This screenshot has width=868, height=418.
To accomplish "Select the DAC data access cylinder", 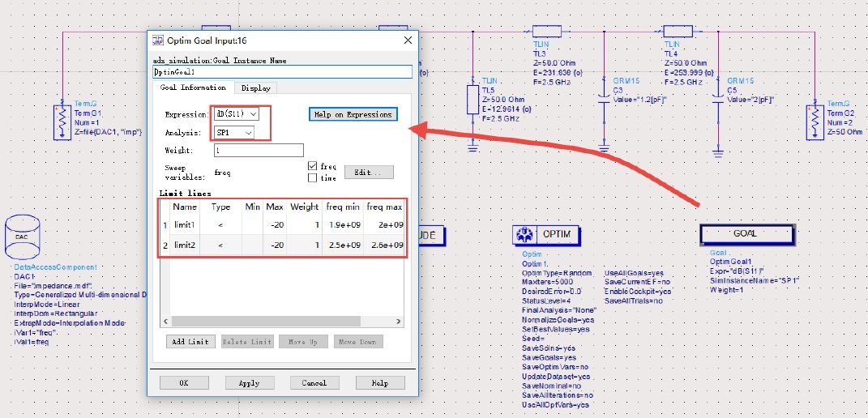I will pos(22,237).
